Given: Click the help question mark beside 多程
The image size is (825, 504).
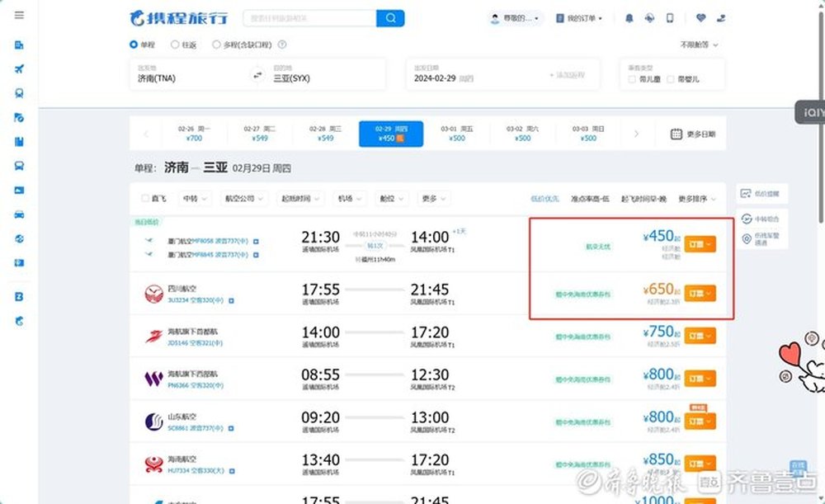Looking at the screenshot, I should coord(282,45).
